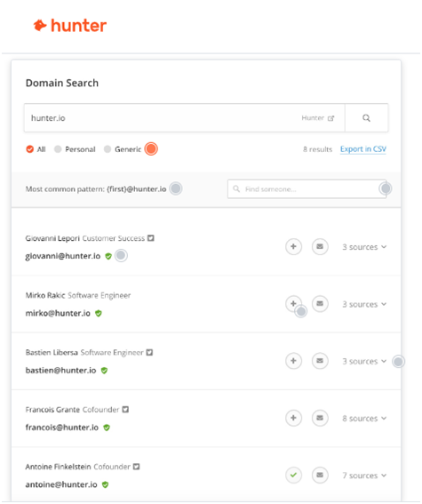Click the Export in CSV link

pos(362,149)
